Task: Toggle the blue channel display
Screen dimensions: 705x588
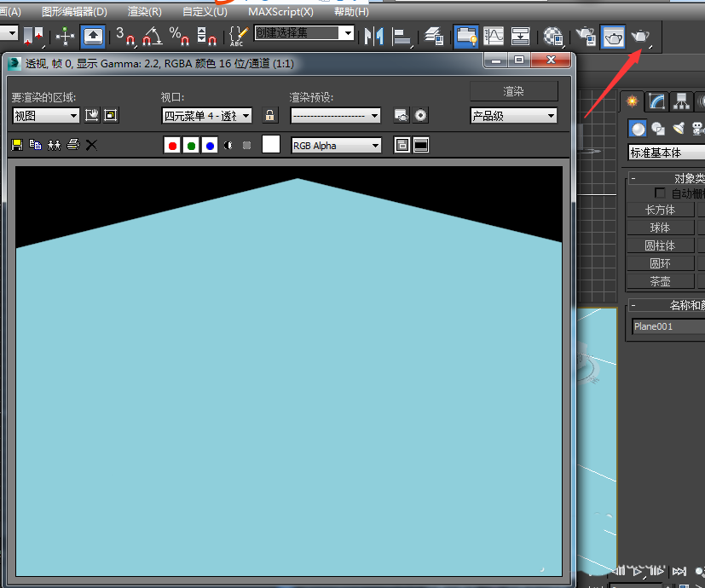Action: point(209,146)
